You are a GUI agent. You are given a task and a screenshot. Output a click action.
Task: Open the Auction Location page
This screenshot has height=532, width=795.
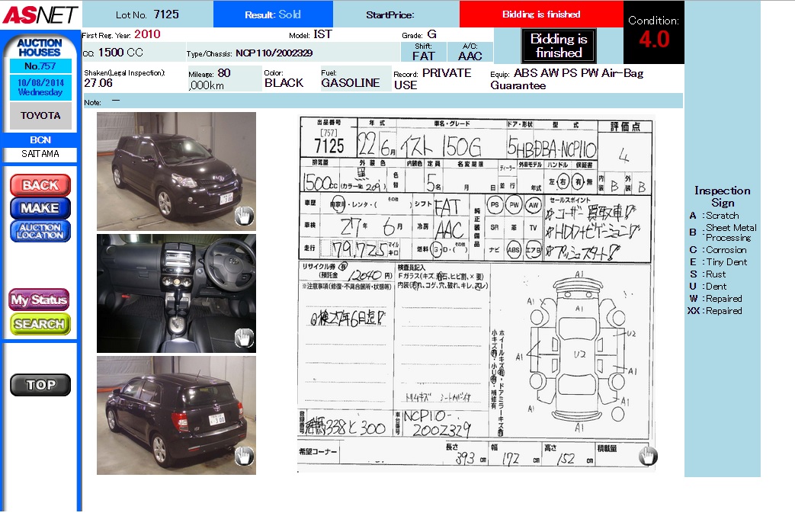tap(40, 231)
